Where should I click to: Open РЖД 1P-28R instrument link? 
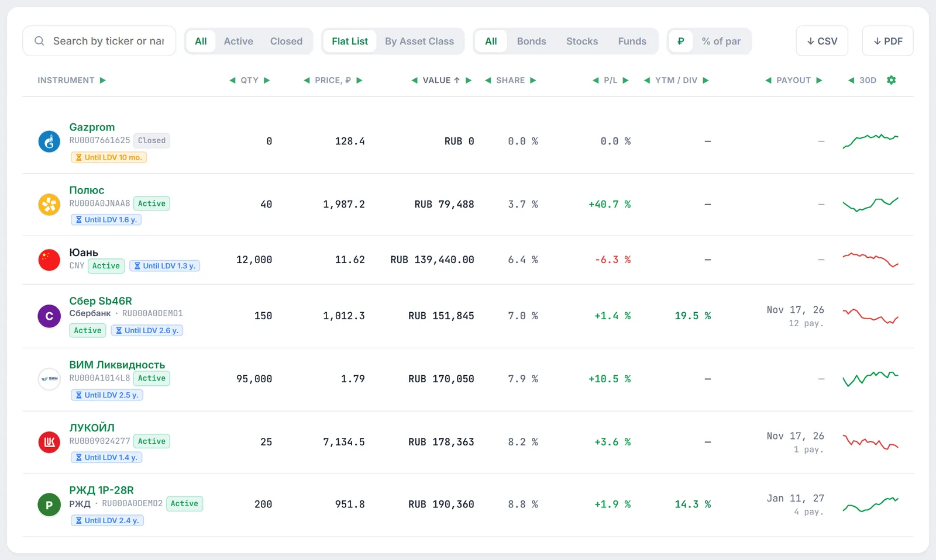coord(101,490)
